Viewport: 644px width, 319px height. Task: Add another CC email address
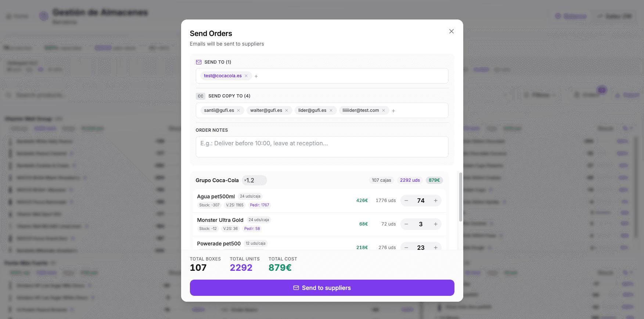(393, 111)
